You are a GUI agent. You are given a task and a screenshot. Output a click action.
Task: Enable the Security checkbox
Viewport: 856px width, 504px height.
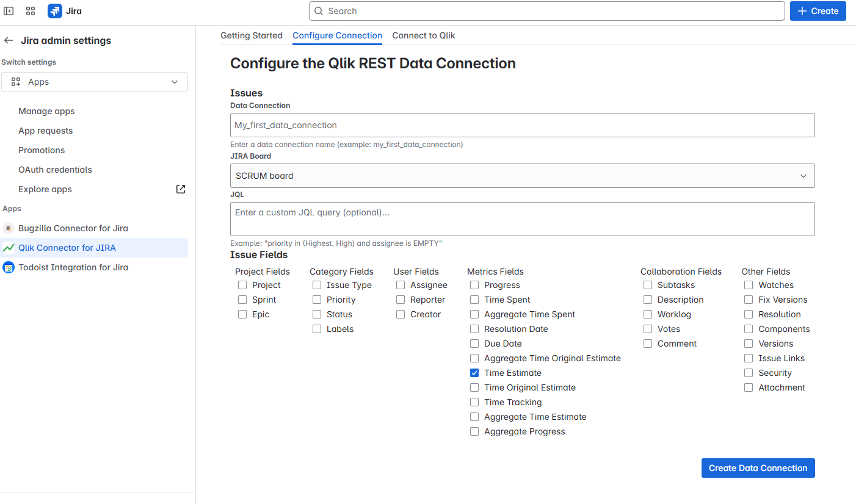(749, 373)
